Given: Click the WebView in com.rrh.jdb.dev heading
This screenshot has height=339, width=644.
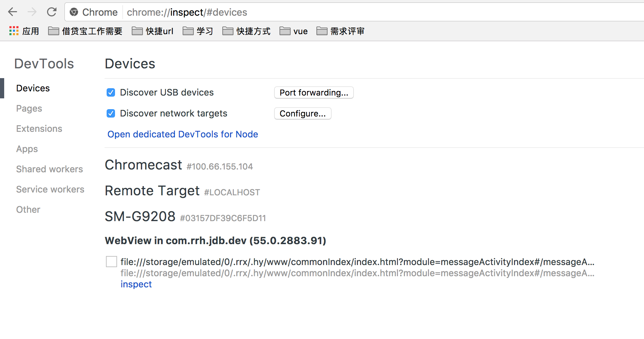Looking at the screenshot, I should [215, 241].
